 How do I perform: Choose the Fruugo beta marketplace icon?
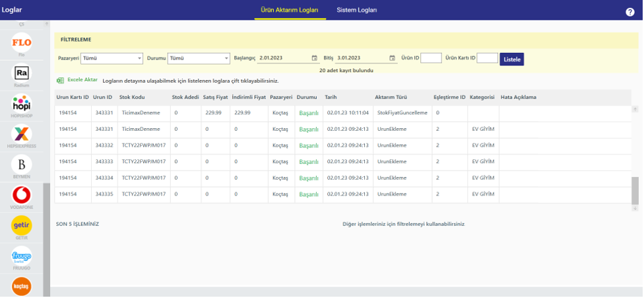(22, 256)
